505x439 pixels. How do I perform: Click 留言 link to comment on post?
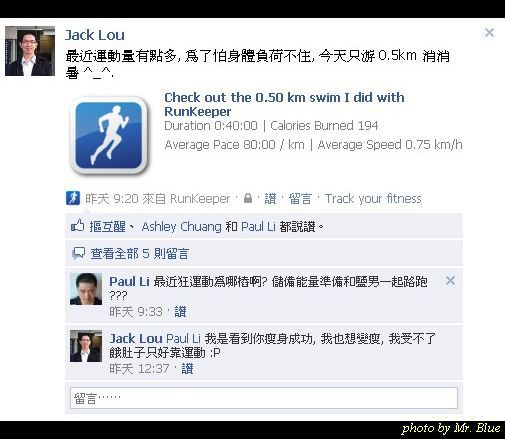[300, 199]
